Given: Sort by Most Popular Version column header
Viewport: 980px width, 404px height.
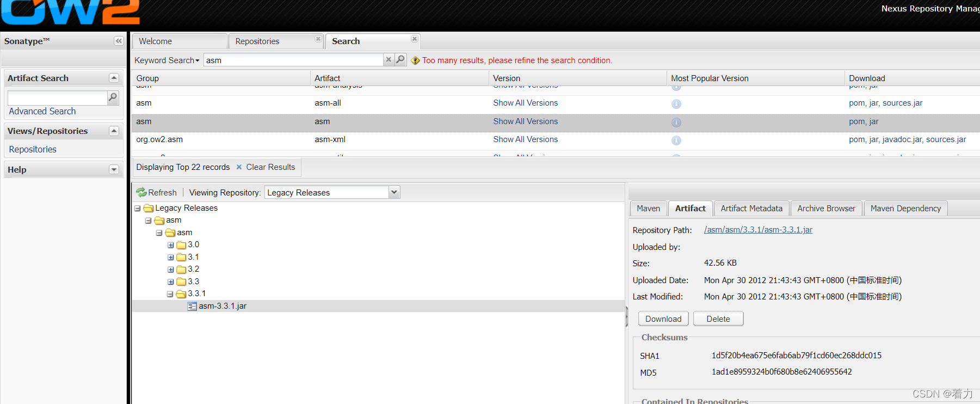Looking at the screenshot, I should tap(756, 78).
